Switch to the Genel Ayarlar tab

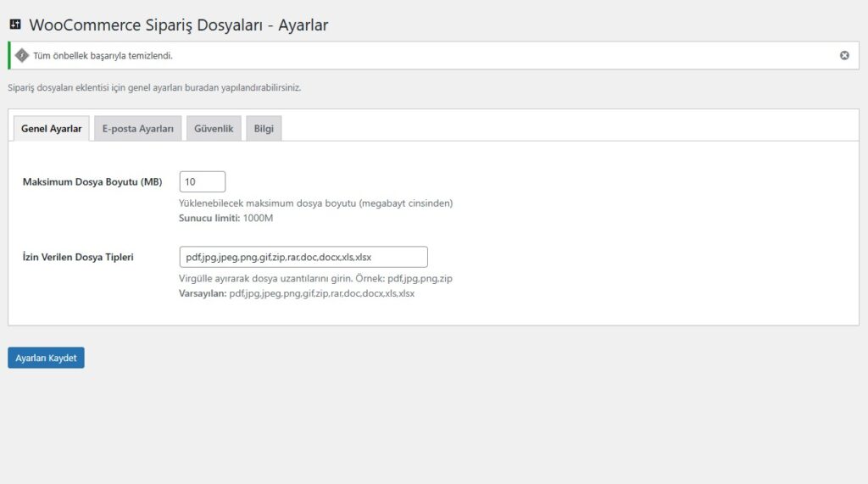coord(52,129)
